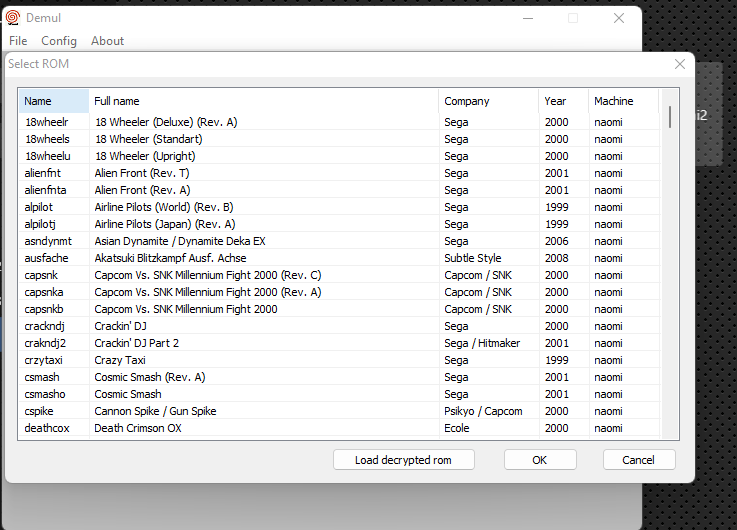The height and width of the screenshot is (530, 737).
Task: Sort list by the Name column header
Action: (x=54, y=101)
